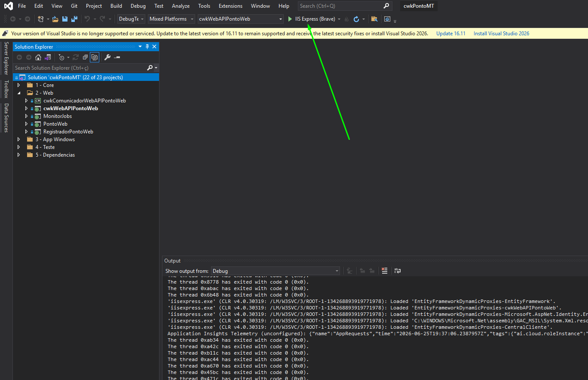Open the Mixed Platforms dropdown
This screenshot has width=588, height=380.
point(171,19)
